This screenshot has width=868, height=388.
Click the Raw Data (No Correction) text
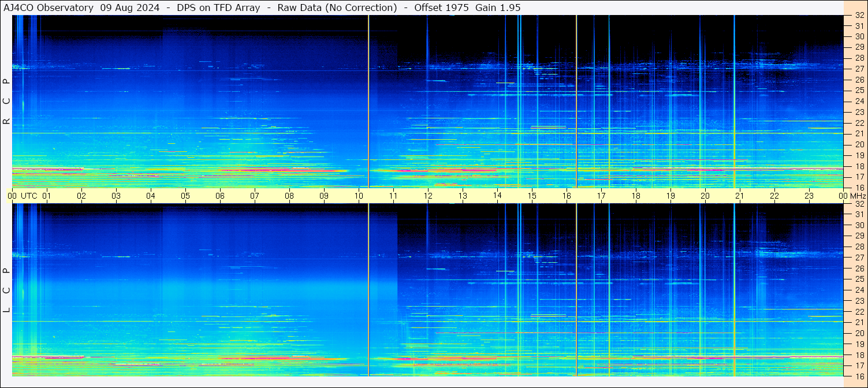click(x=337, y=8)
